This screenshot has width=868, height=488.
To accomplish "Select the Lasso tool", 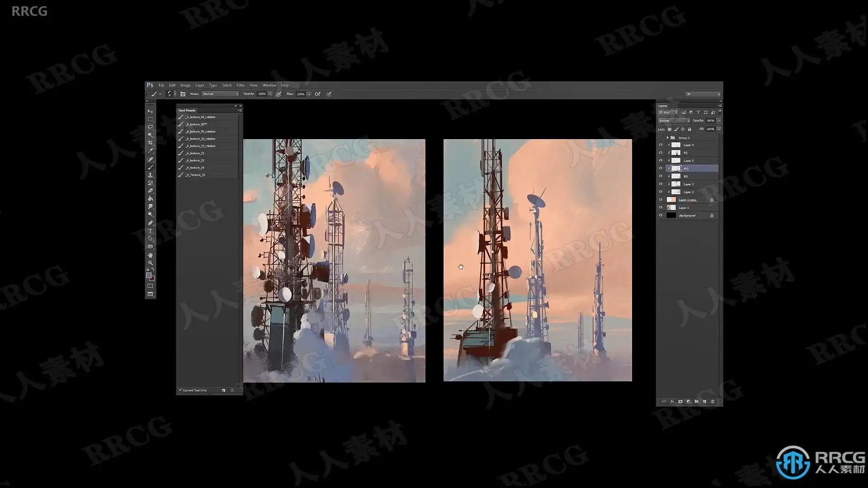I will [151, 127].
